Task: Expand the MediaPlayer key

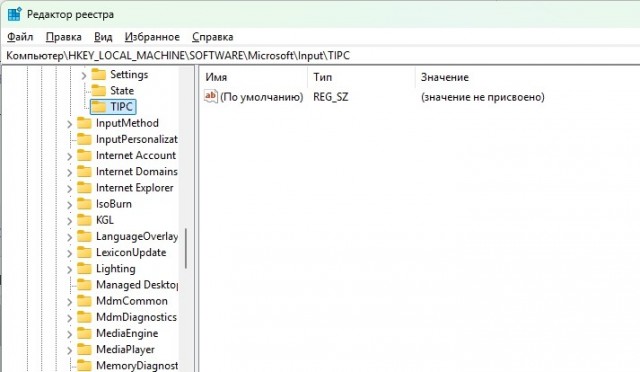Action: point(69,350)
